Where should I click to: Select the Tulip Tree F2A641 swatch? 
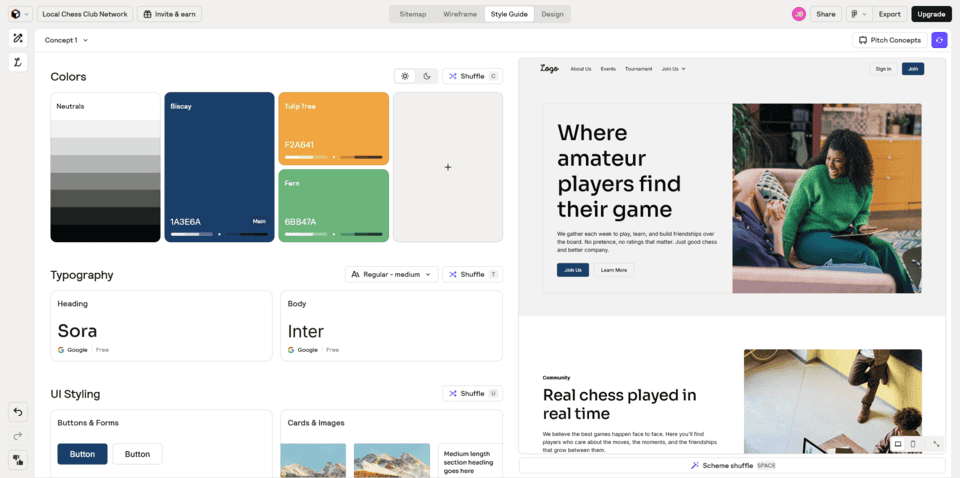[x=333, y=128]
